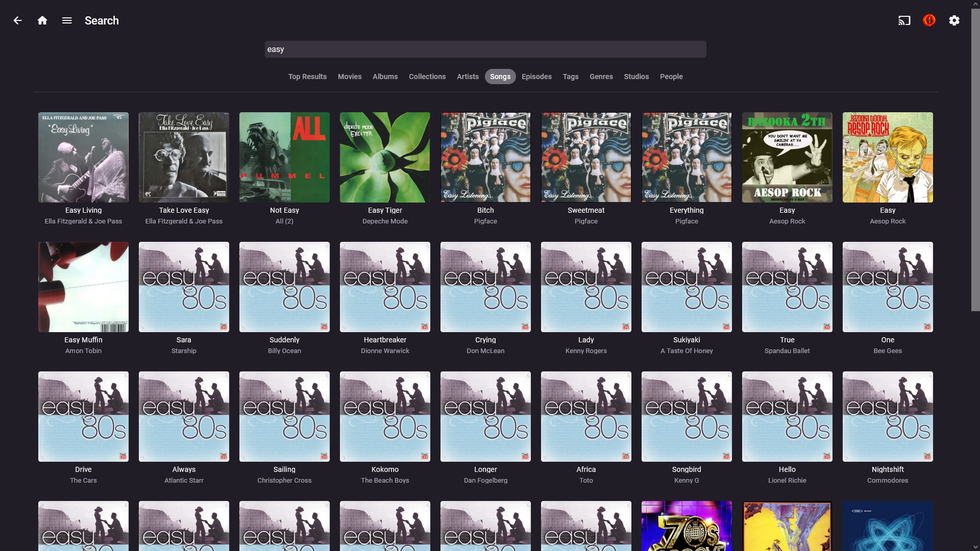Select the Artists filter
The image size is (980, 551).
[x=468, y=77]
